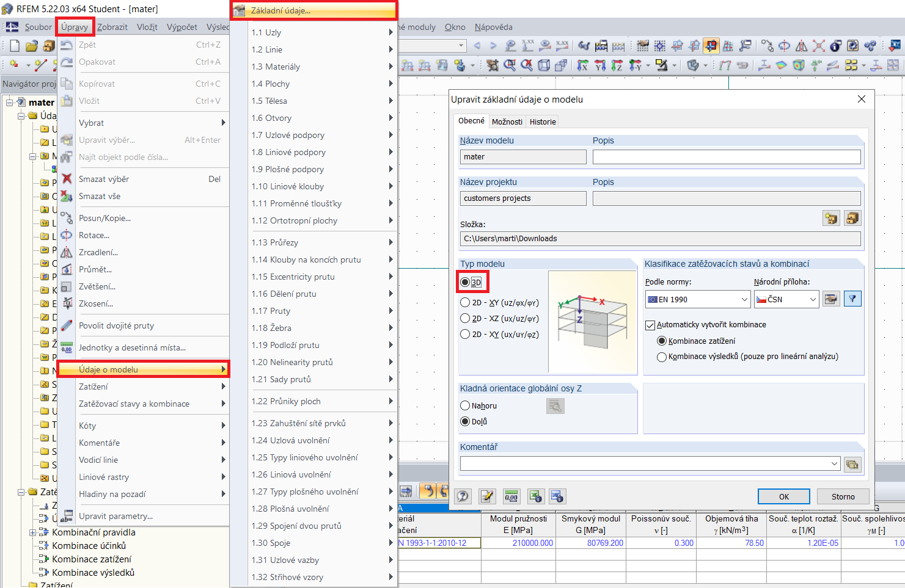Click the Word export icon in dialog footer
The height and width of the screenshot is (588, 905).
coord(557,496)
